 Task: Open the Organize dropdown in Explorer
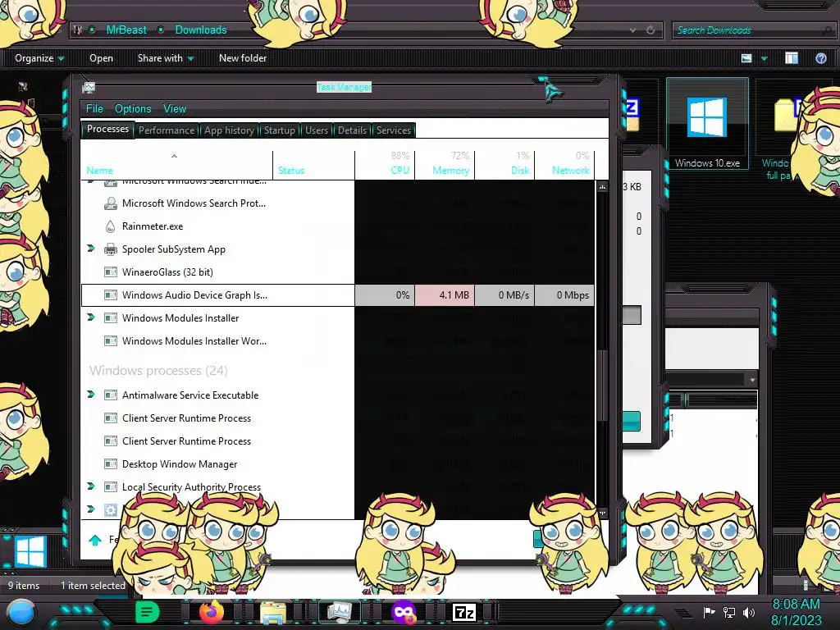(39, 58)
